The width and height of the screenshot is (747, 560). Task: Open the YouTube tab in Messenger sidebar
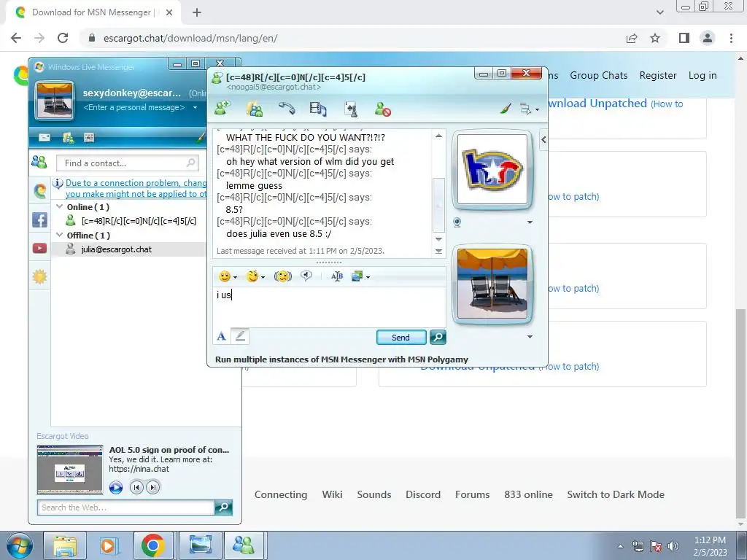click(40, 248)
